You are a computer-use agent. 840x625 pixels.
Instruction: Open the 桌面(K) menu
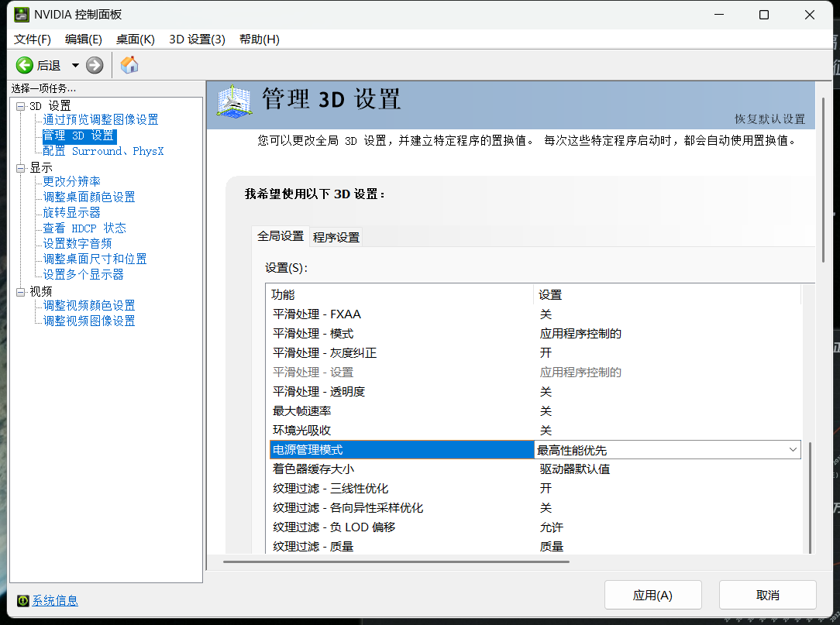(x=135, y=39)
